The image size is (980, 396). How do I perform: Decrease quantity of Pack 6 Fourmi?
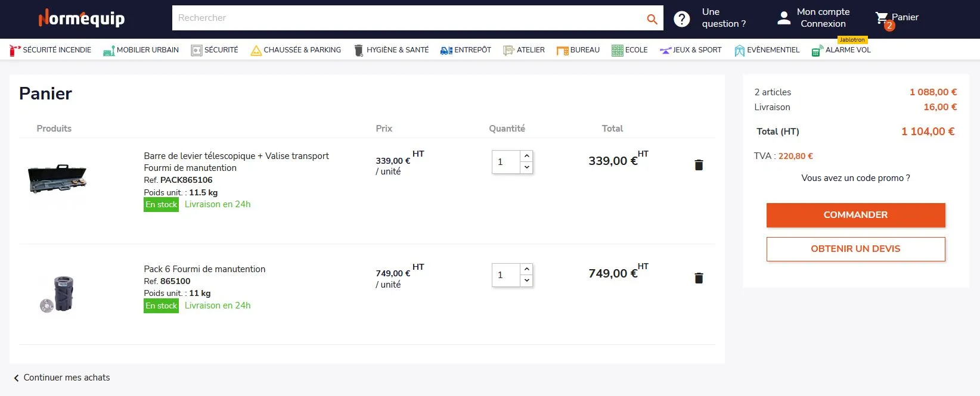[x=526, y=280]
